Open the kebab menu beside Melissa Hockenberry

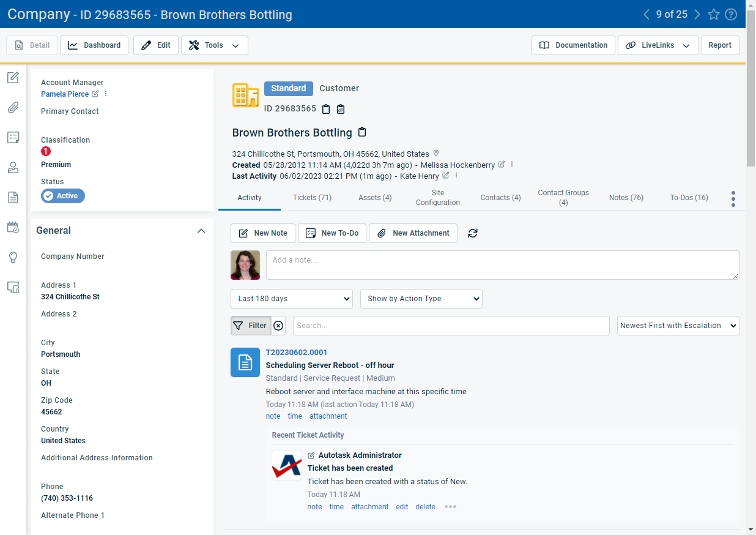point(512,164)
